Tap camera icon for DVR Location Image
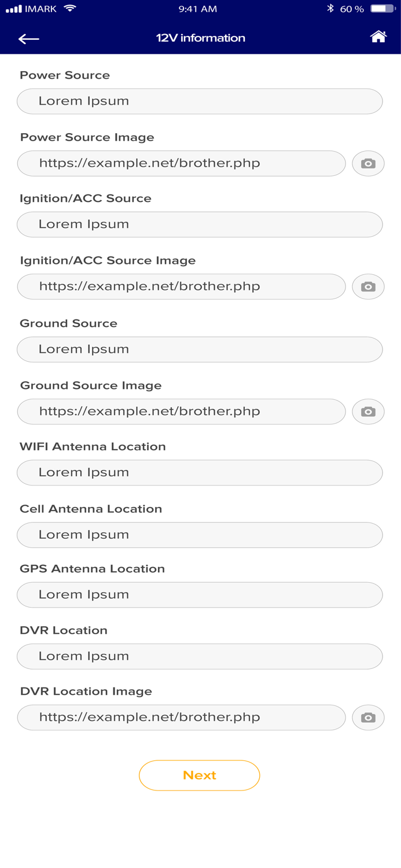Image resolution: width=401 pixels, height=868 pixels. coord(368,718)
